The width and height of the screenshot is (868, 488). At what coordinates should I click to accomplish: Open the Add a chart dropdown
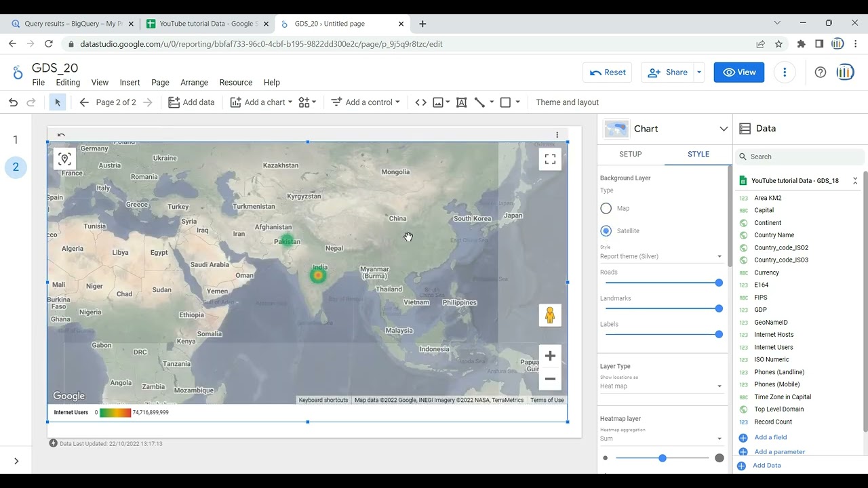pyautogui.click(x=261, y=102)
